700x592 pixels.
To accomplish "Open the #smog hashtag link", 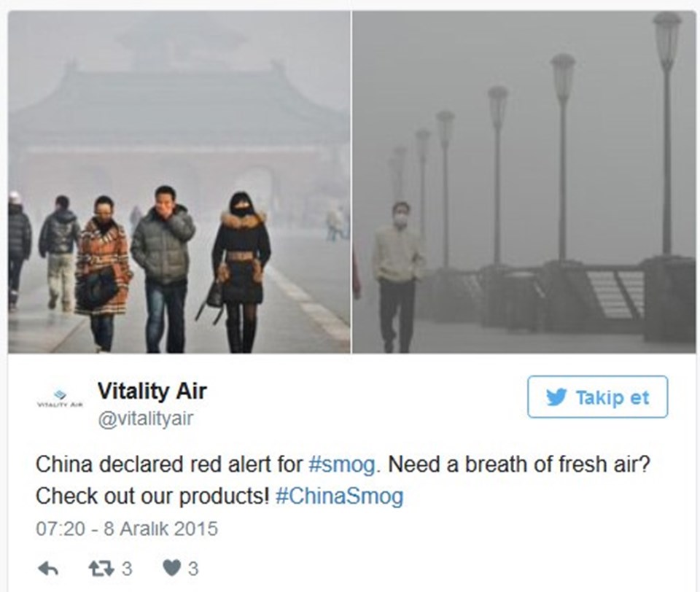I will (x=342, y=464).
